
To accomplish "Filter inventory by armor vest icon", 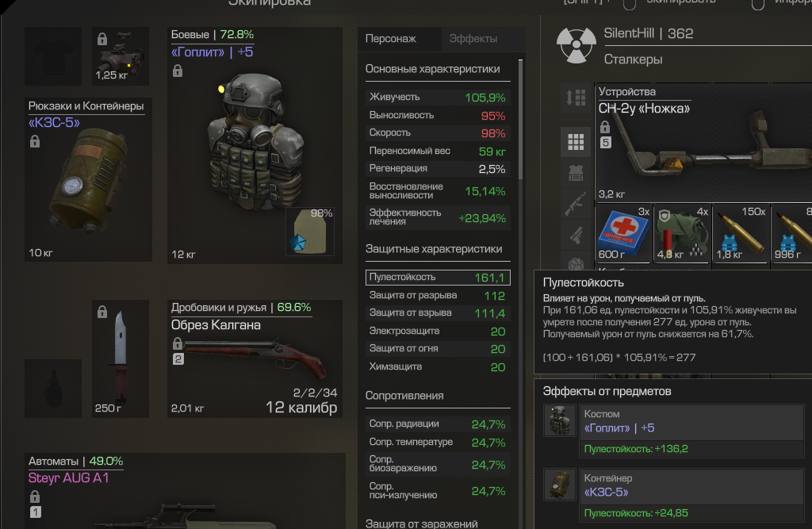I will (x=576, y=173).
